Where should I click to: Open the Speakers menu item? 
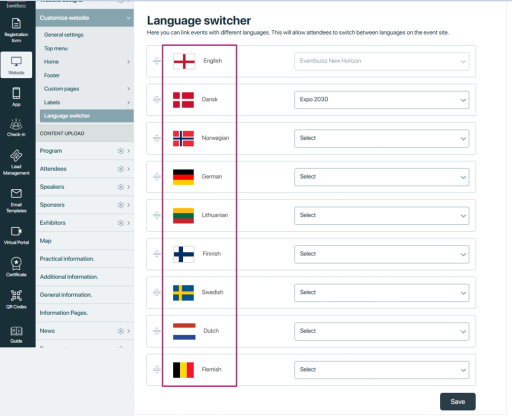coord(52,187)
